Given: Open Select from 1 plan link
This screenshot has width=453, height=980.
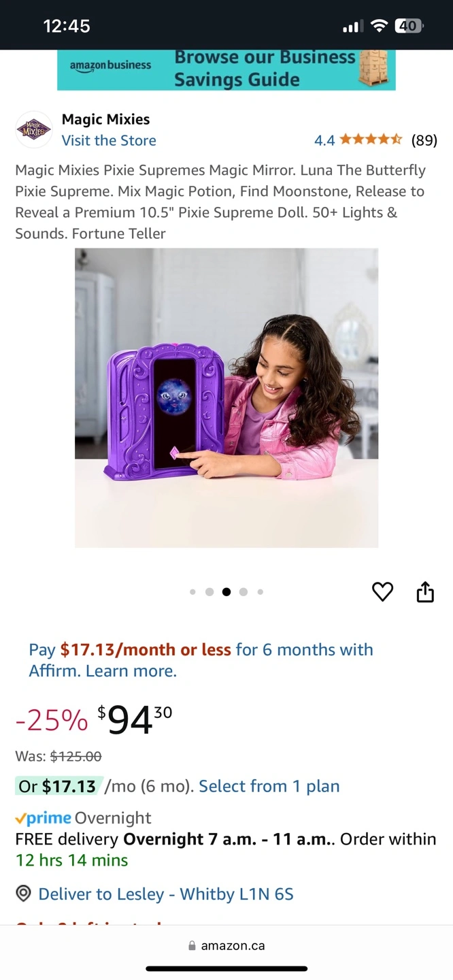Looking at the screenshot, I should (269, 786).
